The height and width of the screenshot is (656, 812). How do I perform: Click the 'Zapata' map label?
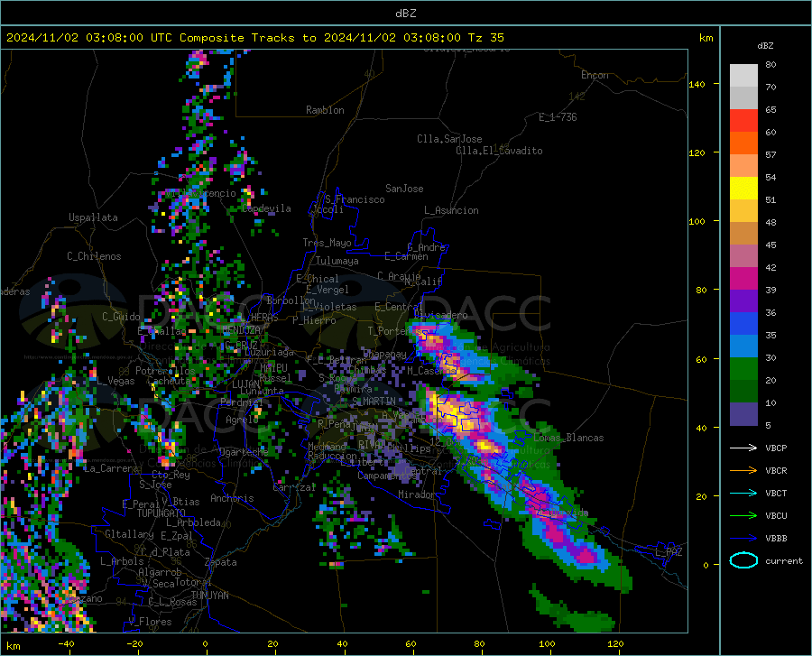(x=221, y=562)
